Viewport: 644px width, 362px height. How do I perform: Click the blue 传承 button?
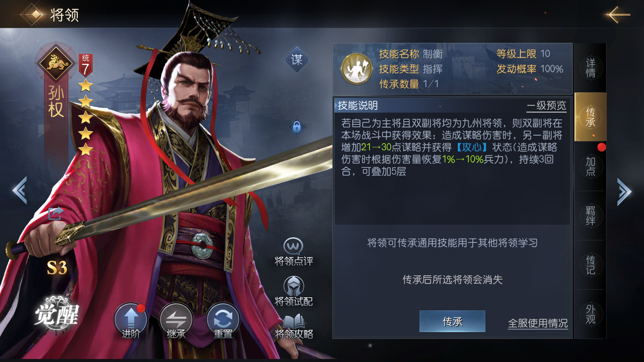coord(452,321)
